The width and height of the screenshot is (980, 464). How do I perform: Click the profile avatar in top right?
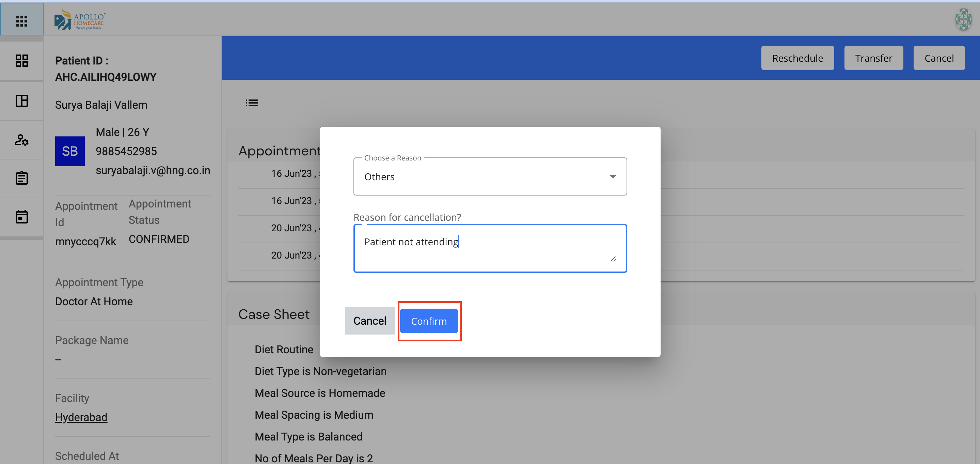click(963, 19)
